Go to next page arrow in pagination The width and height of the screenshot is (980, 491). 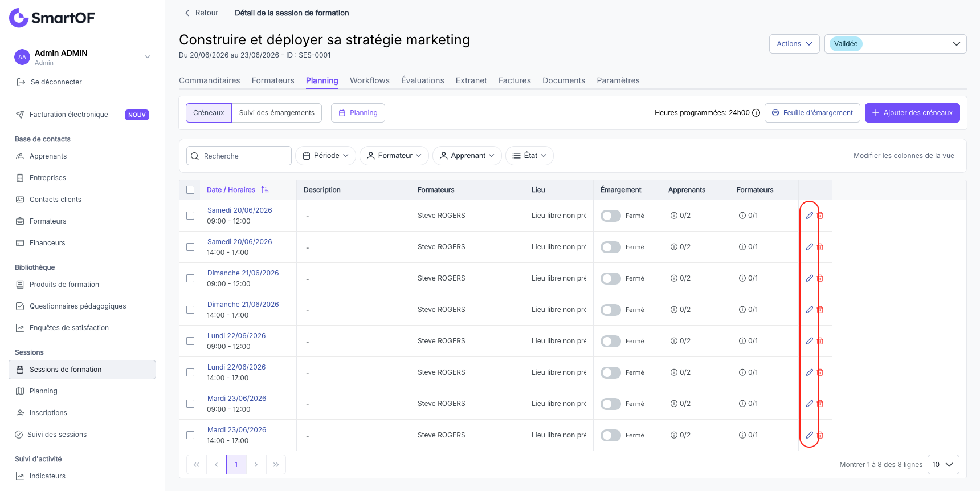click(x=256, y=464)
